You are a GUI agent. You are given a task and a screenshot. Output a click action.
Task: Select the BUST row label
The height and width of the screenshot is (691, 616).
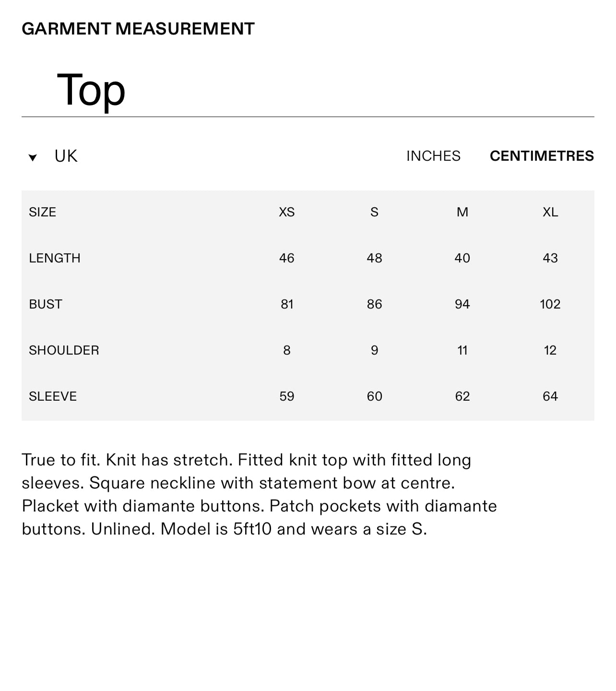click(46, 304)
